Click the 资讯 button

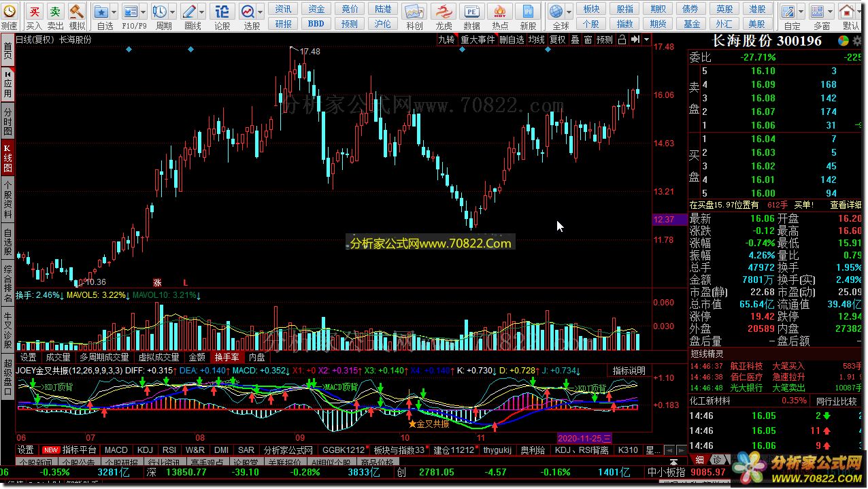284,9
